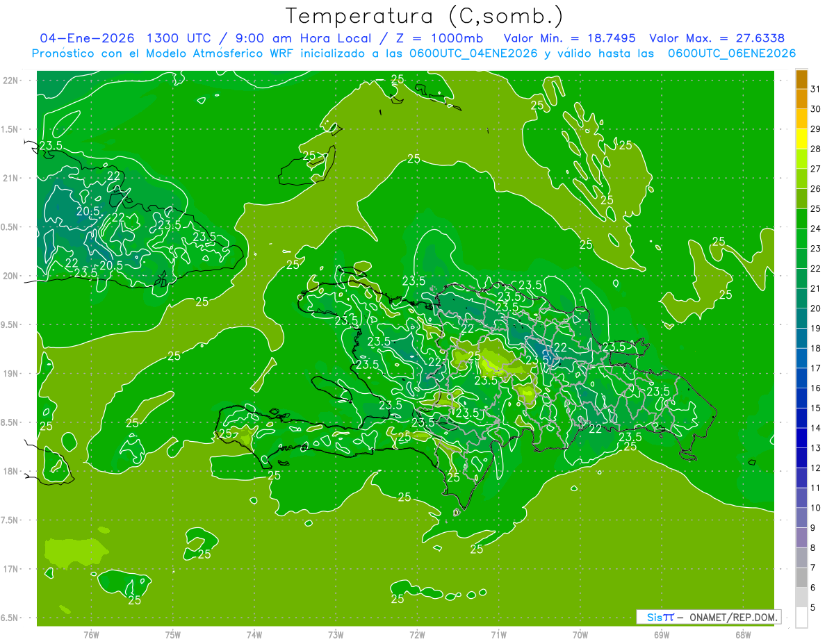Click the '27' colorbar value
This screenshot has width=834, height=644.
816,169
